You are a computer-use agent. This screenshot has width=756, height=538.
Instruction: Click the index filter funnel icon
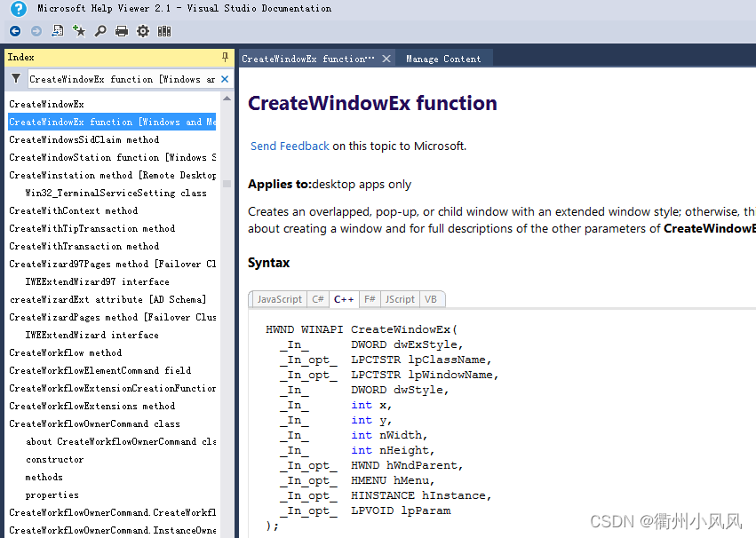(x=16, y=79)
